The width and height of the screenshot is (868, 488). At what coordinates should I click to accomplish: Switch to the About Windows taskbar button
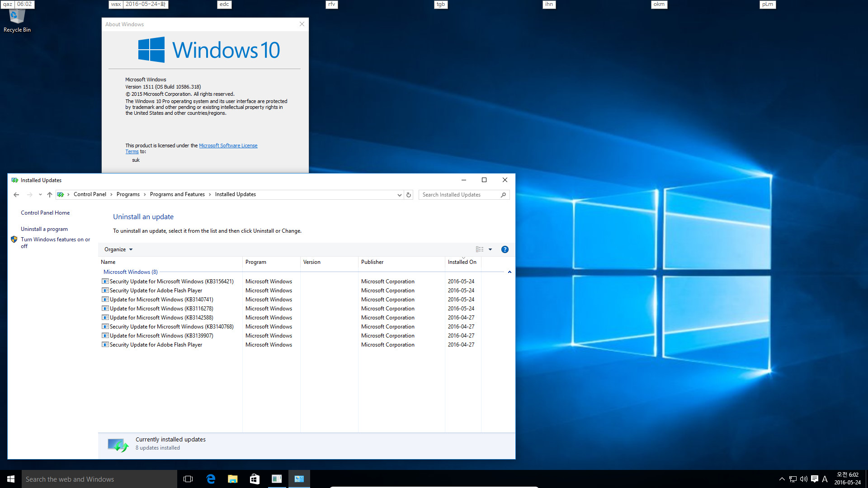277,479
